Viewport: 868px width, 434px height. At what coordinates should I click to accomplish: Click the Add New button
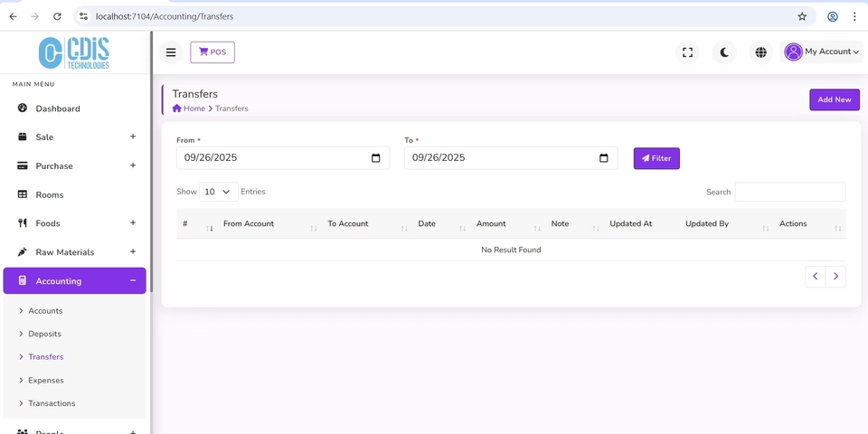(834, 99)
